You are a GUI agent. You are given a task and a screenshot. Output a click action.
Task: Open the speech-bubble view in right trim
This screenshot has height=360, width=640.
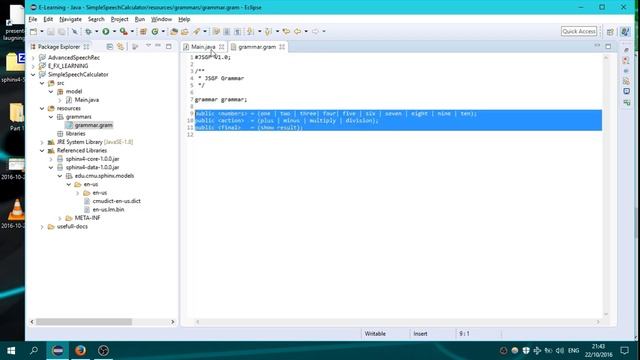(627, 91)
